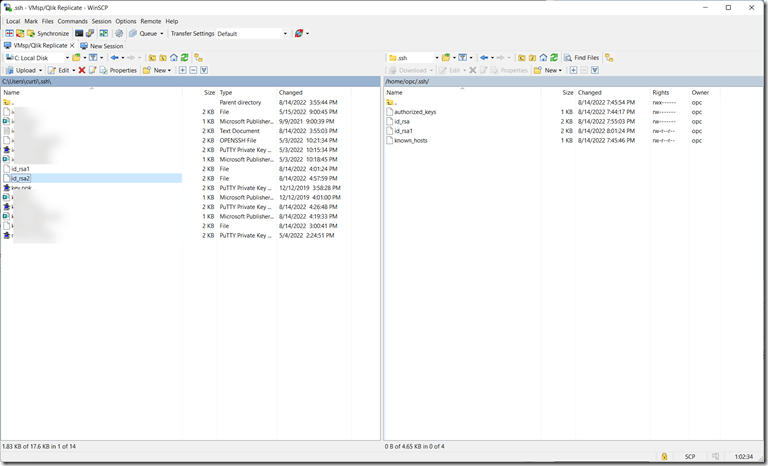Open the Commands menu
The image size is (768, 466).
pyautogui.click(x=72, y=21)
